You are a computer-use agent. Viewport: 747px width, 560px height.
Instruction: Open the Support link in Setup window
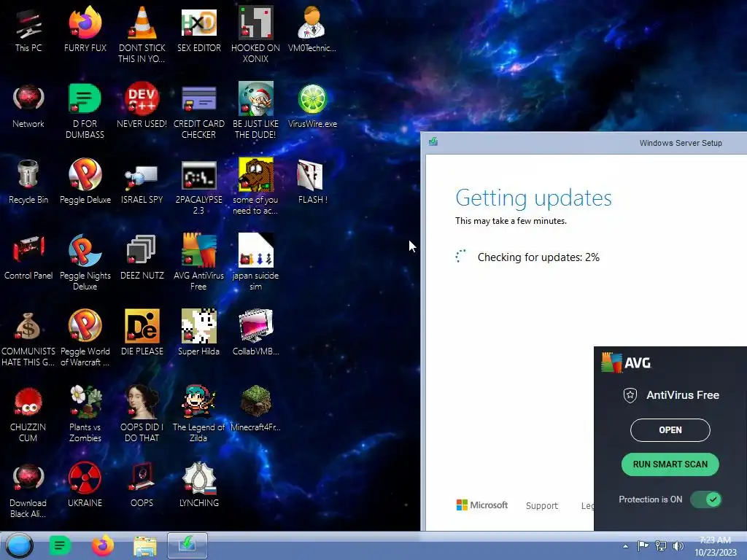point(542,506)
